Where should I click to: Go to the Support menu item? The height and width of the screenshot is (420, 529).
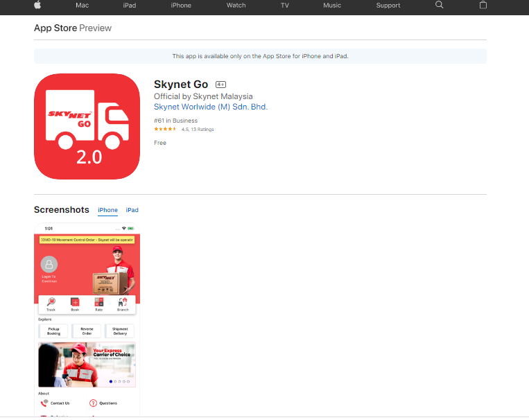[388, 6]
